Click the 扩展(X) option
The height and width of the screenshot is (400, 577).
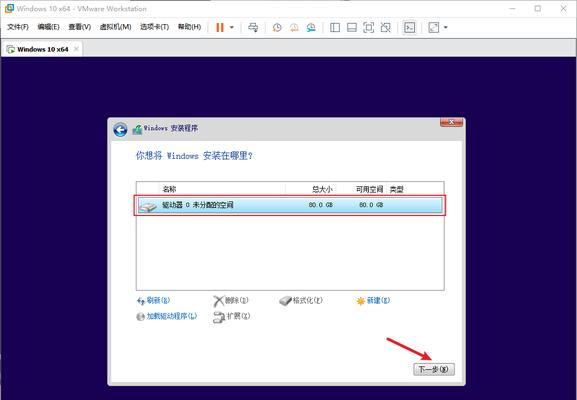coord(232,316)
